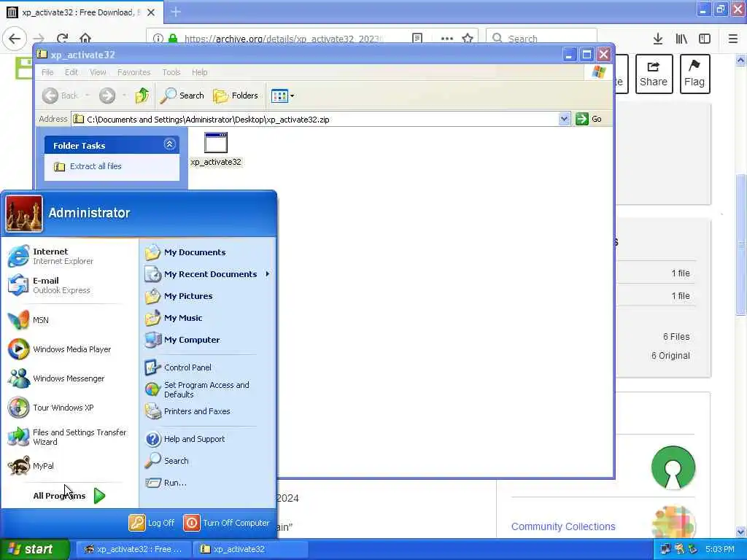Screen dimensions: 747x560
Task: Launch MyPal browser from Start menu
Action: pyautogui.click(x=31, y=466)
